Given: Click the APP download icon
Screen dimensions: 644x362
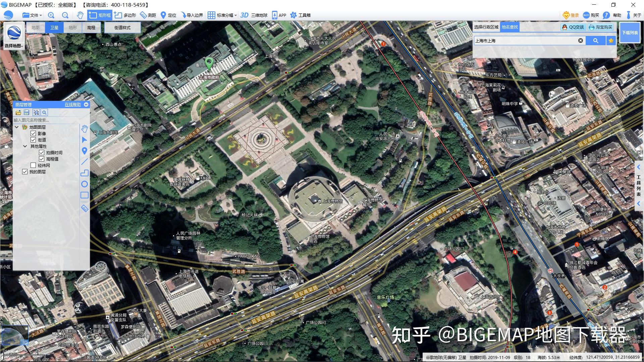Looking at the screenshot, I should (x=279, y=15).
